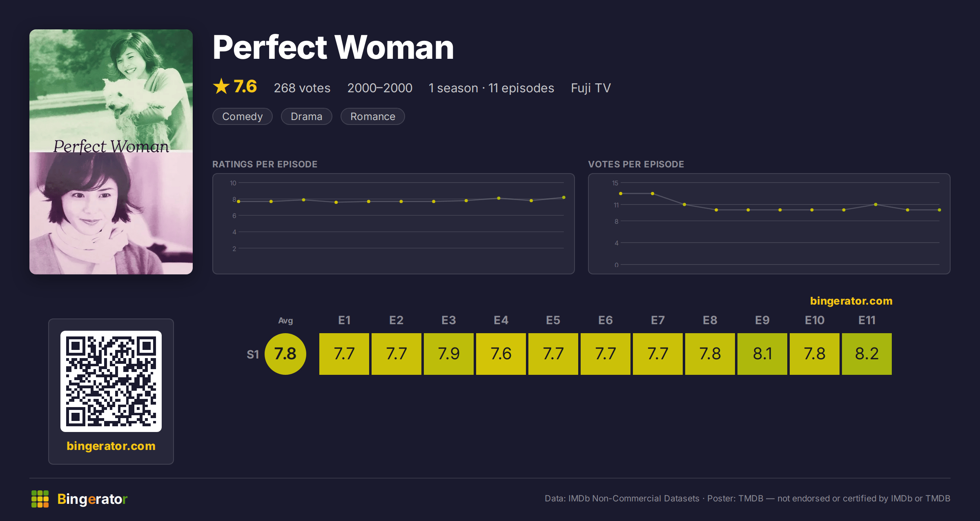Select episode E11 rating tile 8.2

[867, 354]
